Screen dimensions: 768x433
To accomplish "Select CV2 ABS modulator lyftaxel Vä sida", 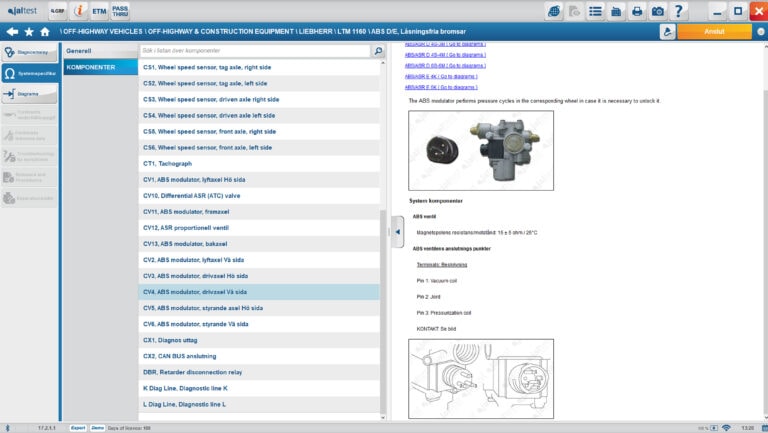I will [x=259, y=260].
